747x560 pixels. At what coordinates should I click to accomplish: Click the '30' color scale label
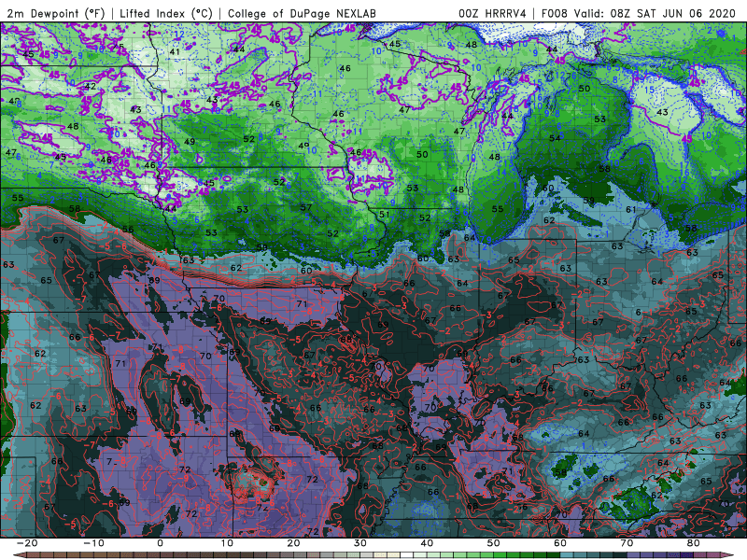pyautogui.click(x=360, y=543)
